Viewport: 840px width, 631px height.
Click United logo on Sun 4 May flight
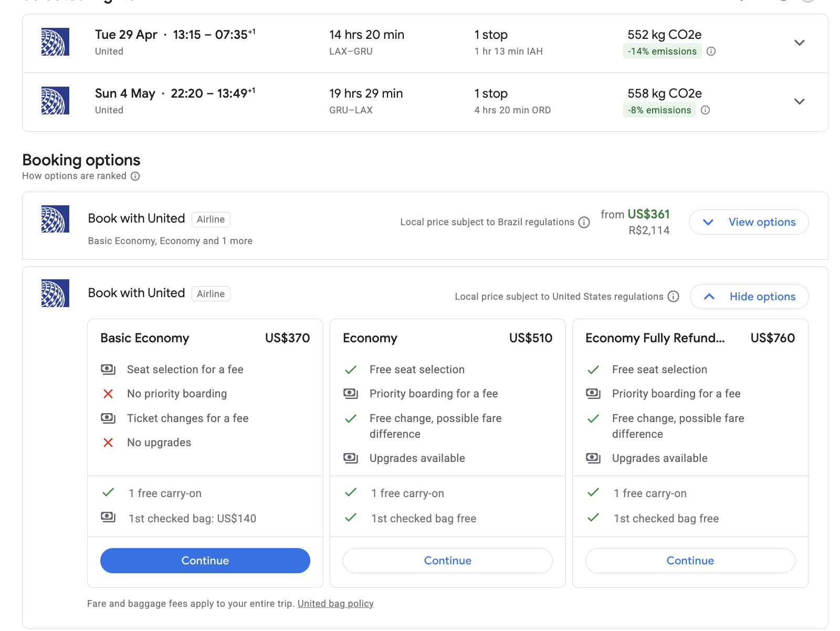tap(55, 101)
